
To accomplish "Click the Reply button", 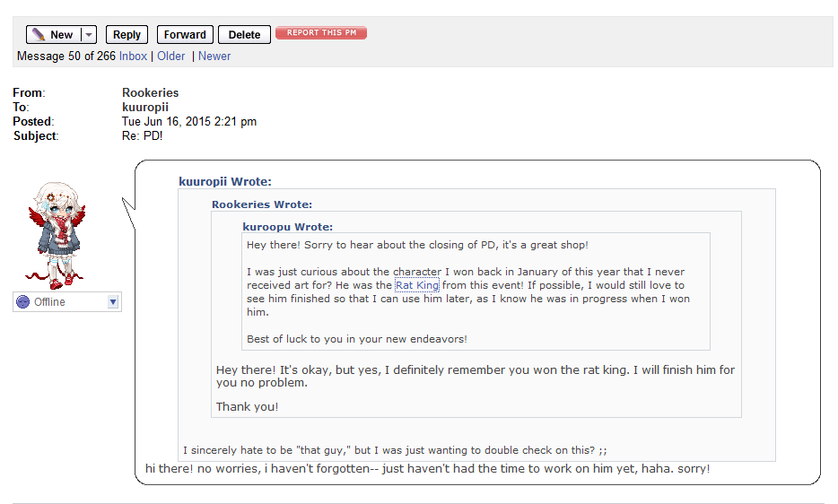I will pos(127,35).
